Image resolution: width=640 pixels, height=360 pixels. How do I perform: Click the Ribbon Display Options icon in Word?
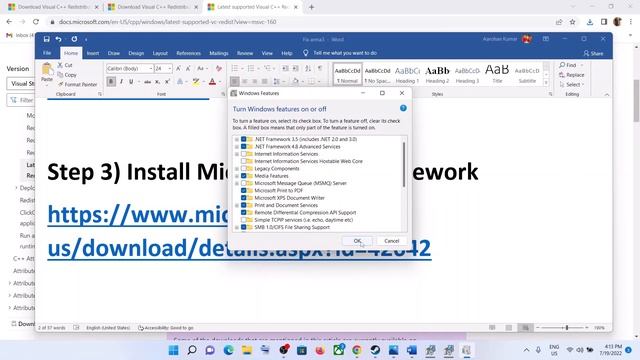[x=546, y=39]
